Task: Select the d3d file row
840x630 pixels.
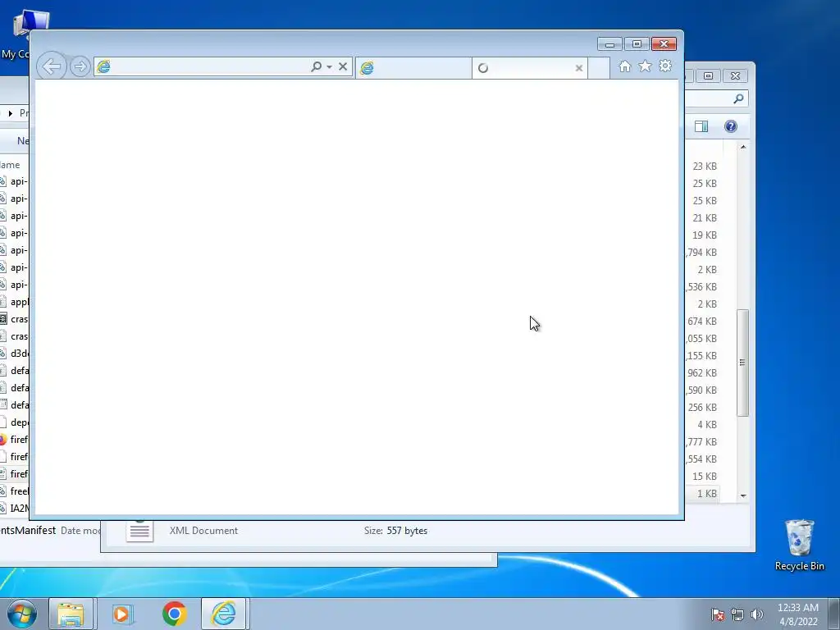Action: (15, 354)
